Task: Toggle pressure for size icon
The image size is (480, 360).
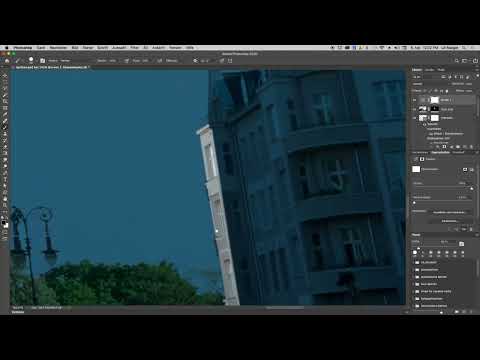Action: 222,61
